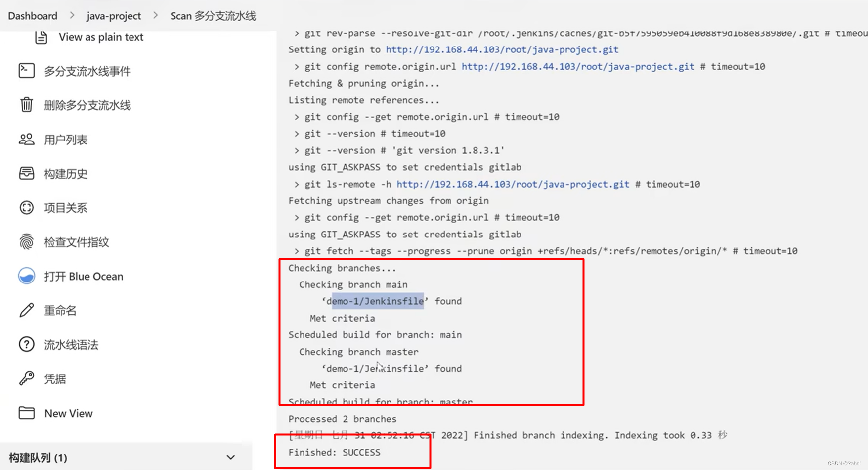Select 删除多分支流水线 sidebar entry
868x470 pixels.
coord(87,105)
